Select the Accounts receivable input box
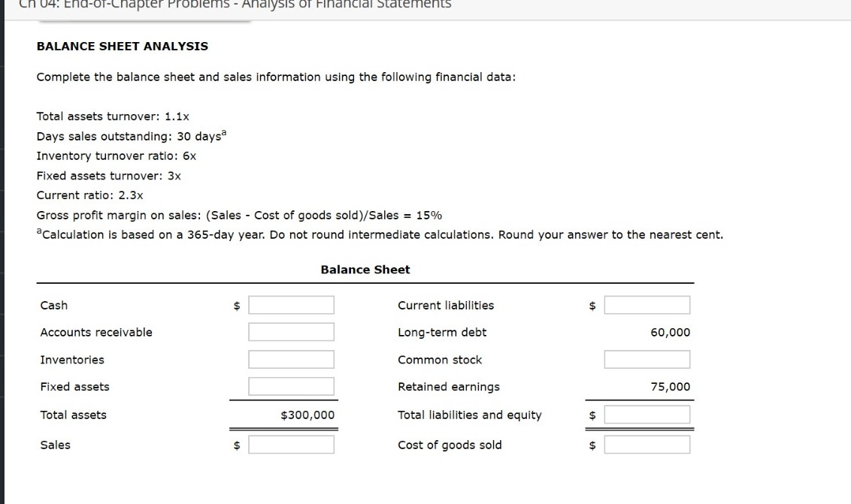851x504 pixels. (292, 331)
